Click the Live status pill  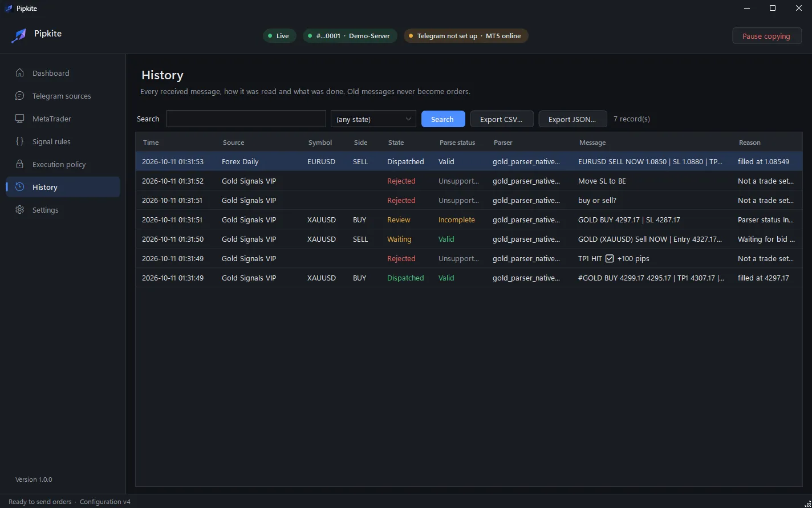tap(279, 36)
